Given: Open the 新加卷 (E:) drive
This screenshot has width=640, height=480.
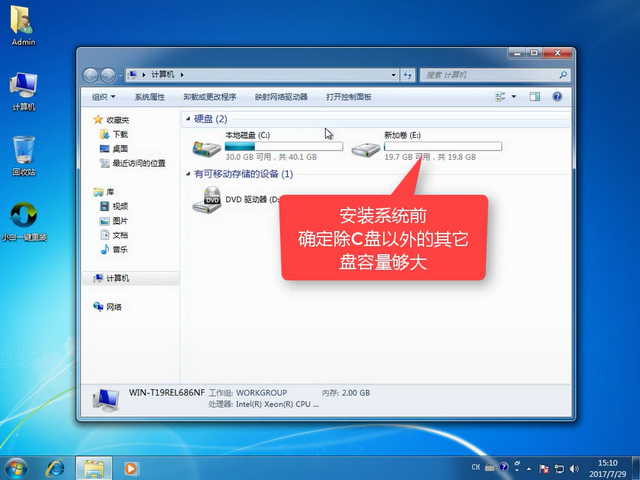Looking at the screenshot, I should click(x=367, y=149).
